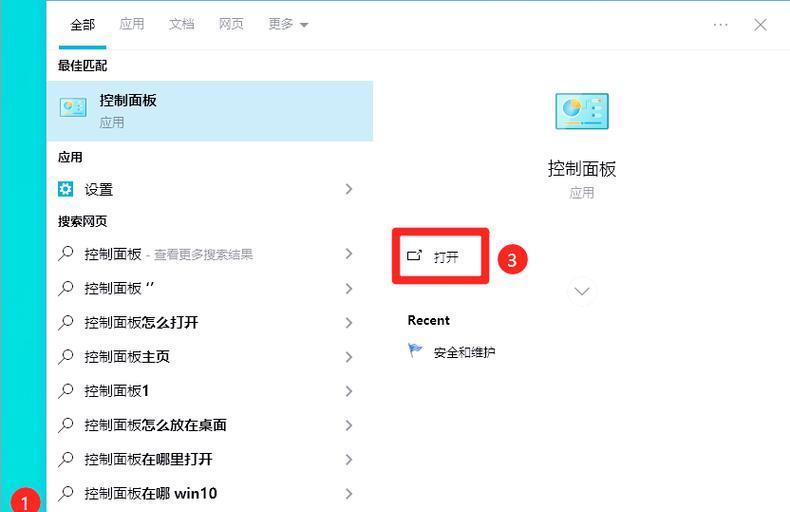Click the large 控制面板 icon in preview pane
This screenshot has height=512, width=790.
[x=582, y=111]
